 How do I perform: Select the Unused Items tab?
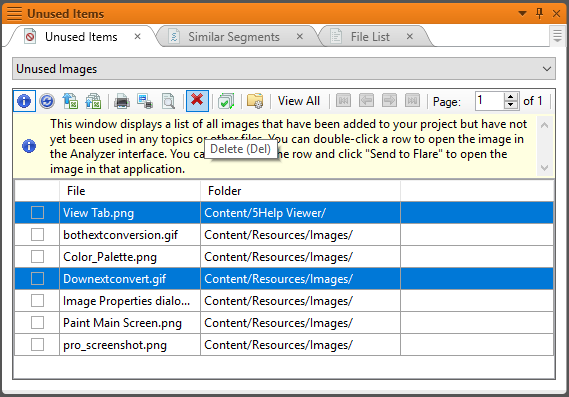coord(81,37)
